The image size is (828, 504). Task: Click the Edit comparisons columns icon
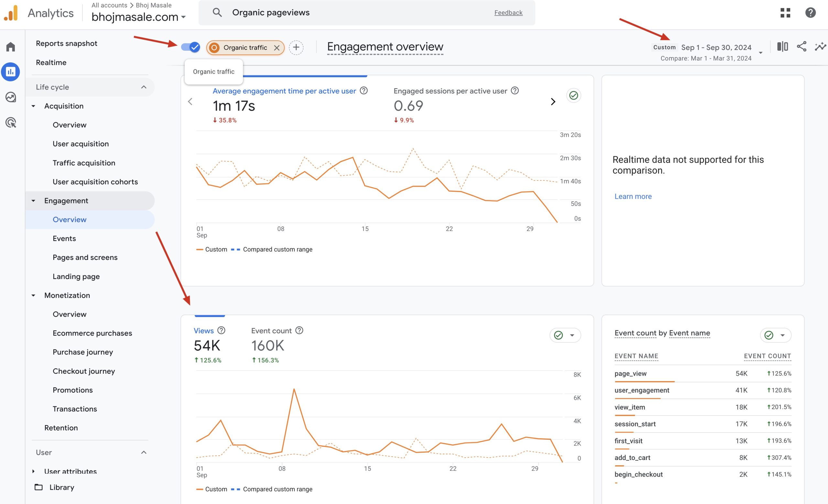(x=782, y=47)
